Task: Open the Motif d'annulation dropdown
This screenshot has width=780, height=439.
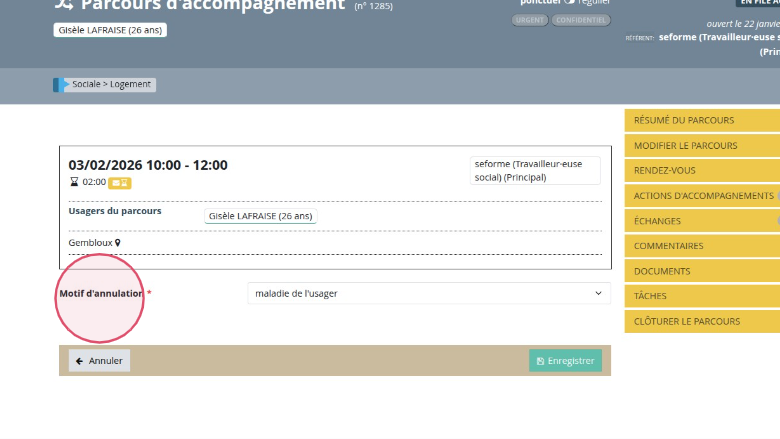Action: (x=428, y=293)
